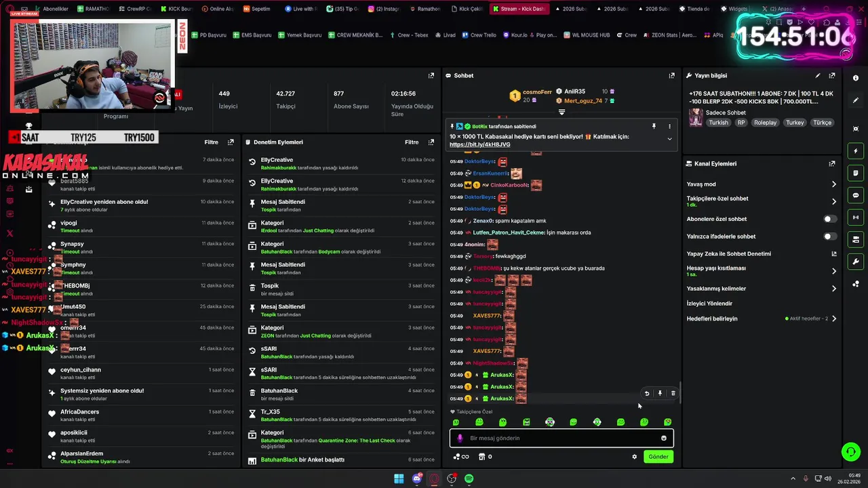Open cosmoFerr leaderboard profile
Viewport: 868px width, 488px height.
coord(531,96)
